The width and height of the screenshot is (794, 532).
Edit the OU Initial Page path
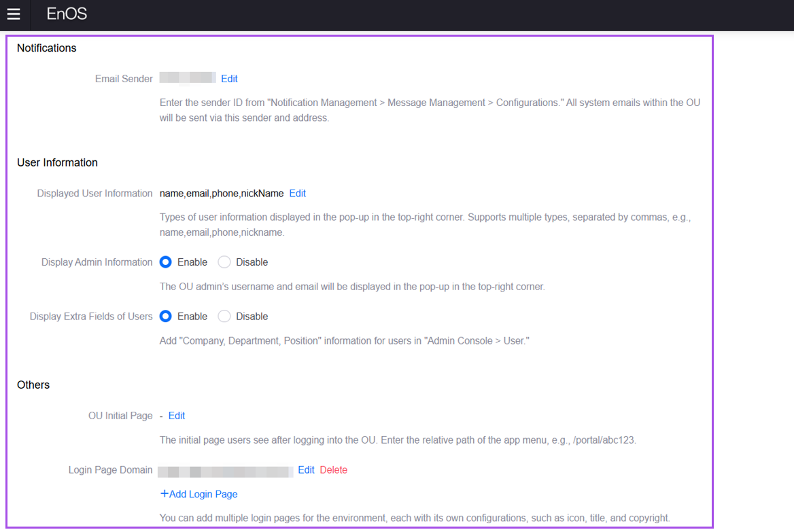(x=177, y=416)
